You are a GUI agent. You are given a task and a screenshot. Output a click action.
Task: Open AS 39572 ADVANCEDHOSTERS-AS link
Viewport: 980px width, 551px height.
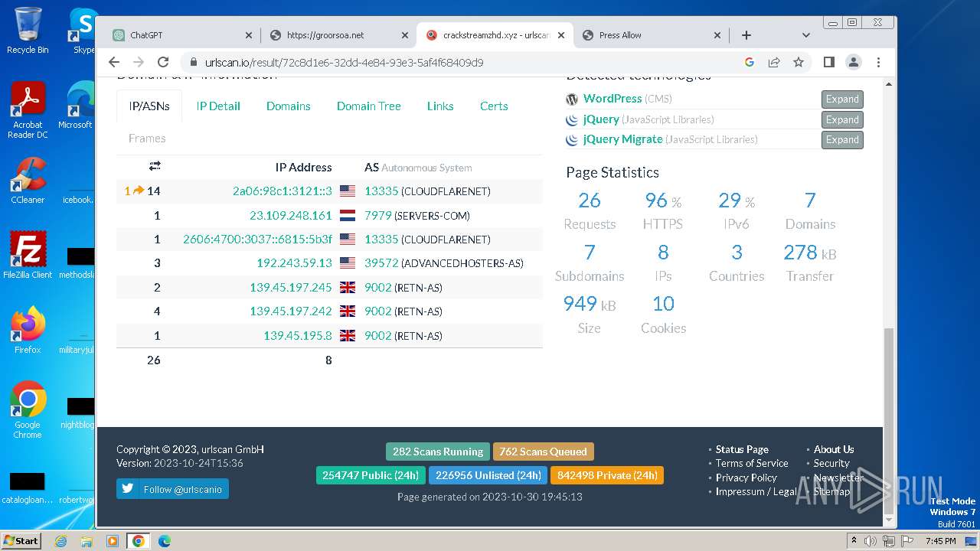click(381, 263)
